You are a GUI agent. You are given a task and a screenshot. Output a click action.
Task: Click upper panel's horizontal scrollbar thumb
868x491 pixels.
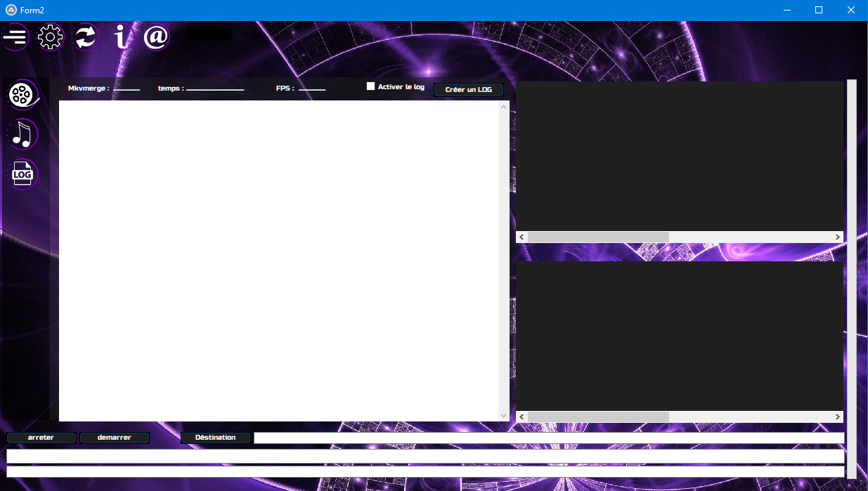click(x=598, y=237)
